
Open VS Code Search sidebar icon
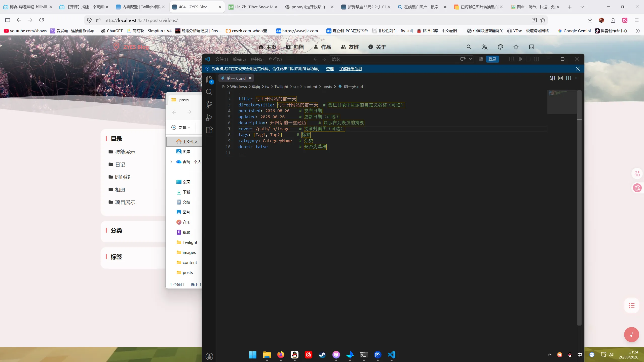209,92
